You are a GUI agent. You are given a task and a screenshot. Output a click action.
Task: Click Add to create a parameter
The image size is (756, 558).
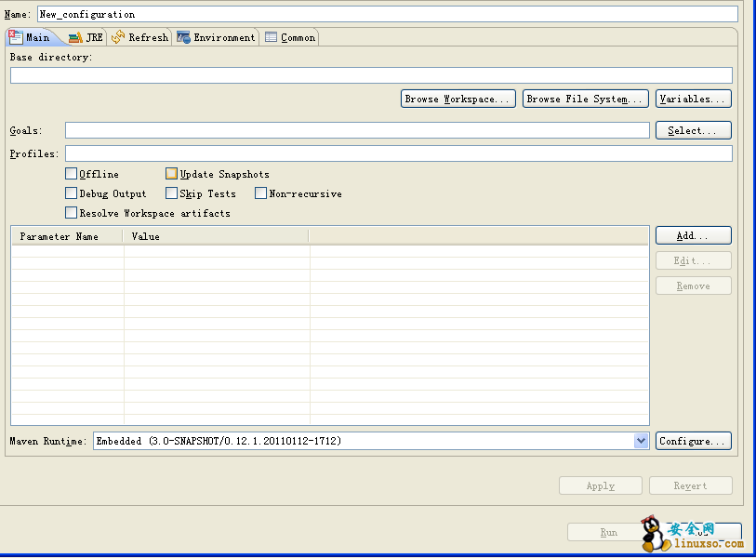[693, 235]
